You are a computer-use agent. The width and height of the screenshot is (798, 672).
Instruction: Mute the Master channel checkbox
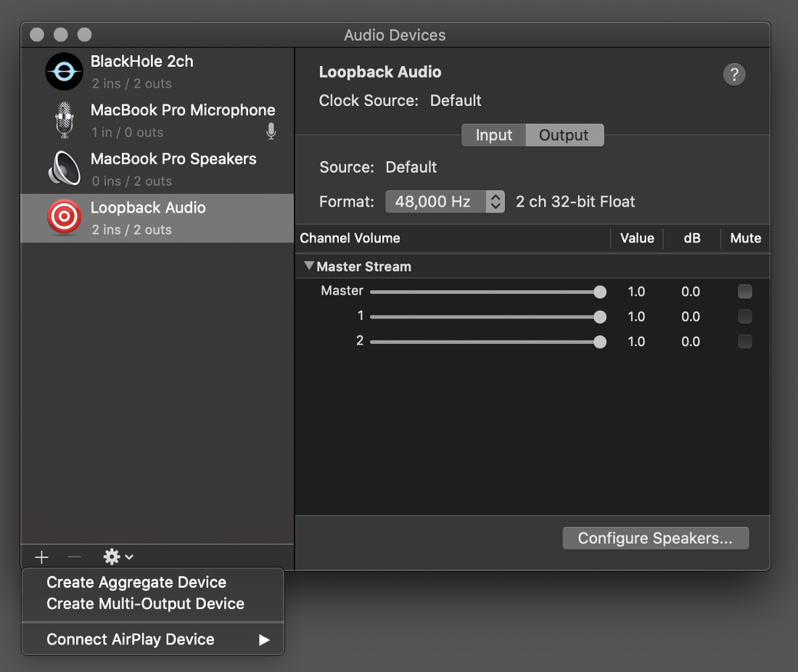(x=744, y=291)
